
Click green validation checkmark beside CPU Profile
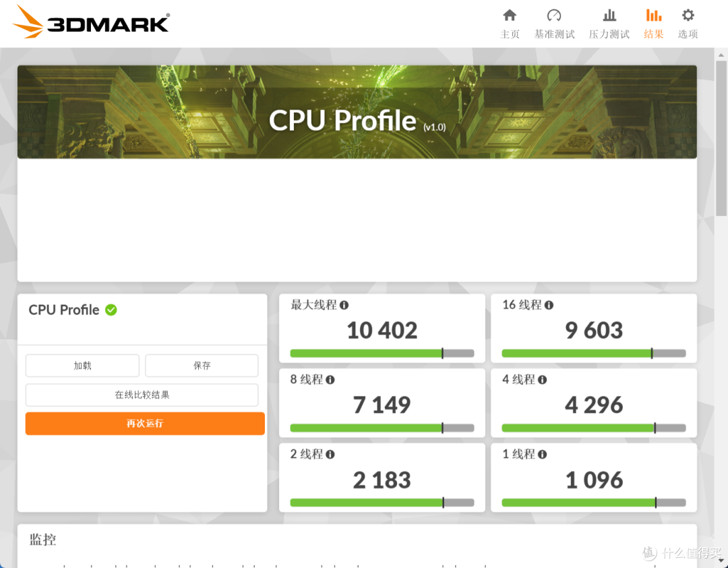[111, 310]
